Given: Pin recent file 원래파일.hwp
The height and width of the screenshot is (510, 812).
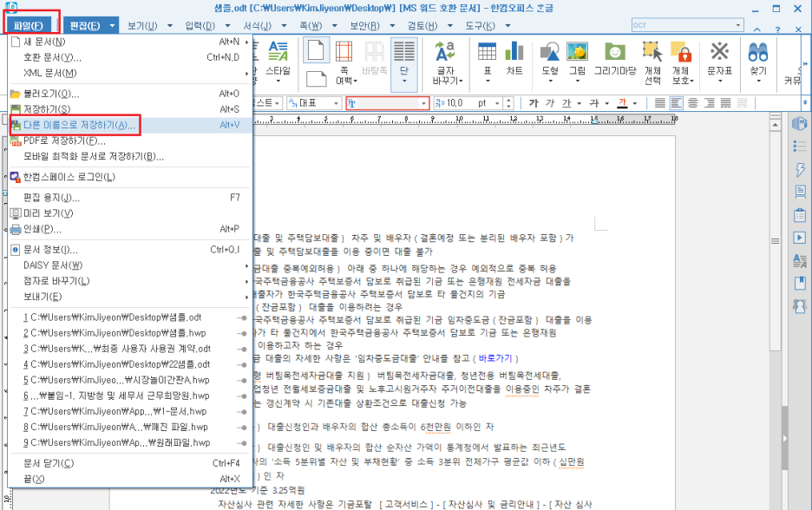Looking at the screenshot, I should (x=241, y=442).
